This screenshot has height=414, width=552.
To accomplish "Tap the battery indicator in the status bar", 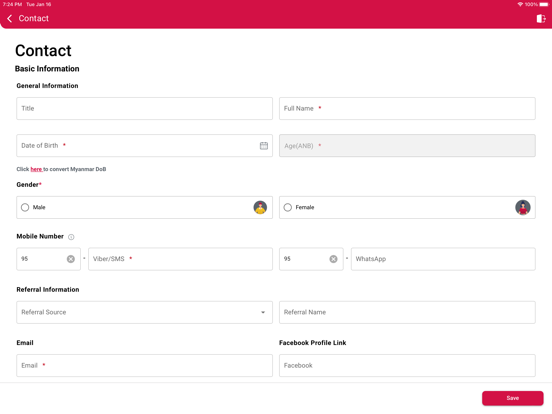I will [x=544, y=4].
